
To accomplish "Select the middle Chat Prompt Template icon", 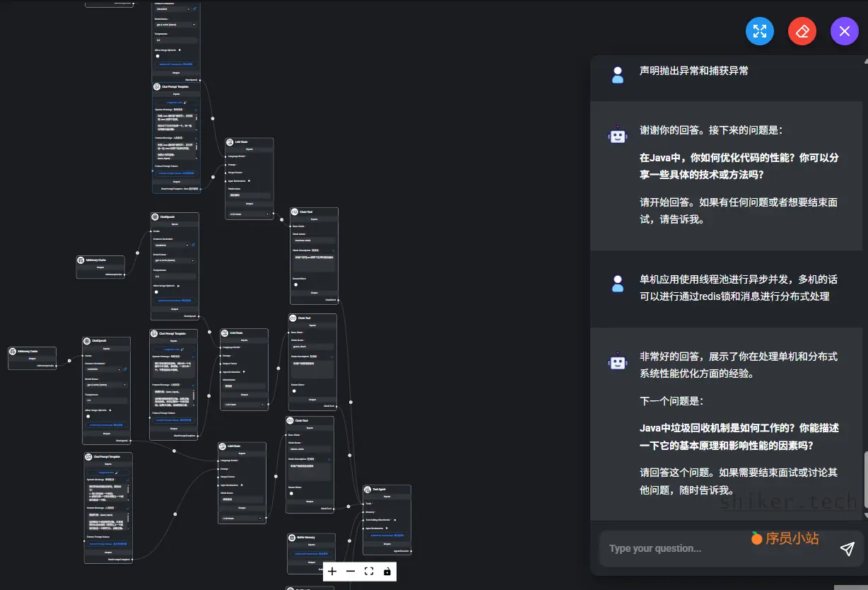I will (x=154, y=334).
